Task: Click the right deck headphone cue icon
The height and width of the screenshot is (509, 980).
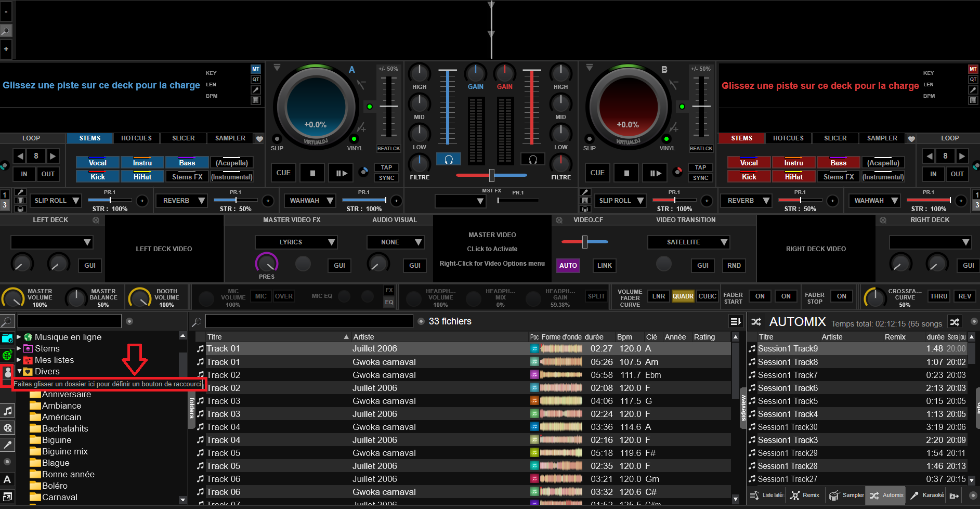Action: click(x=533, y=160)
